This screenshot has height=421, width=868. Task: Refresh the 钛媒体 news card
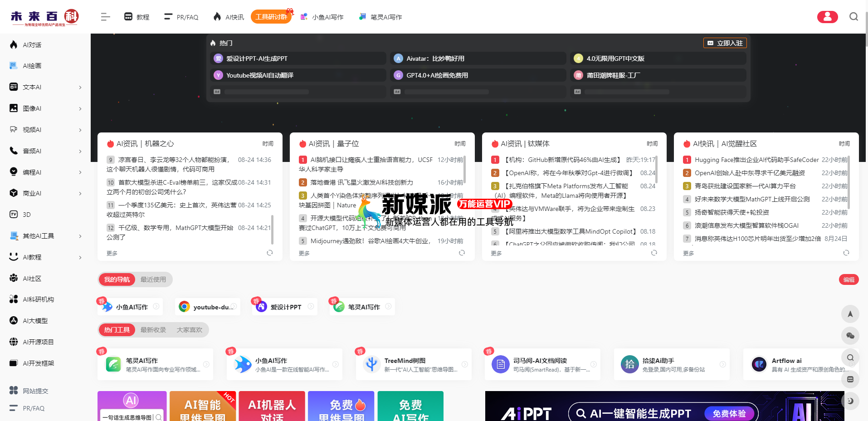coord(654,253)
